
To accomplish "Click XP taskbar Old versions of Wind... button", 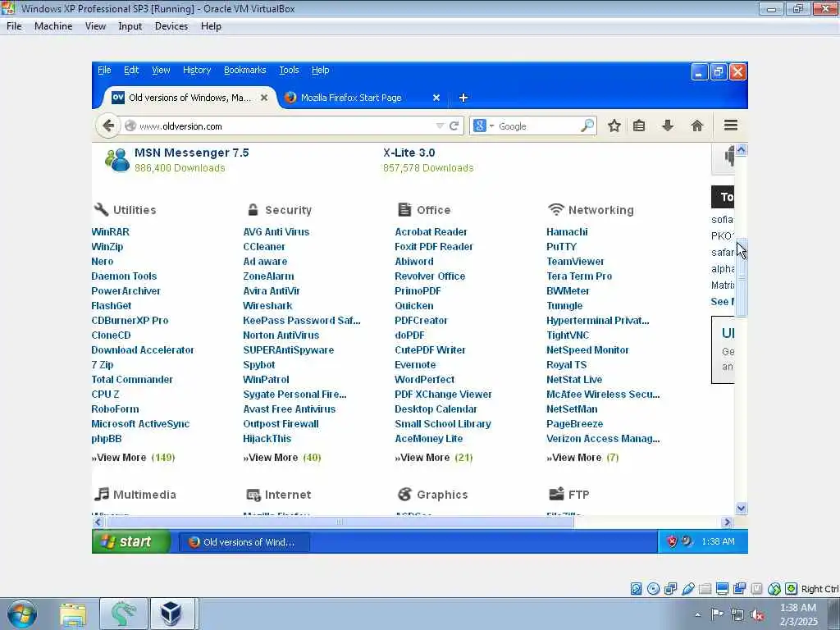I will tap(244, 542).
